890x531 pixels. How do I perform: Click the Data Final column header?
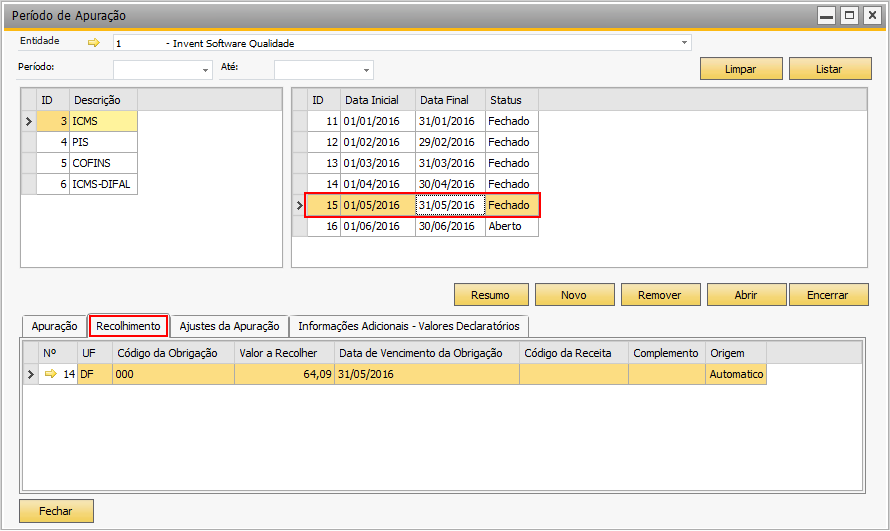coord(450,100)
